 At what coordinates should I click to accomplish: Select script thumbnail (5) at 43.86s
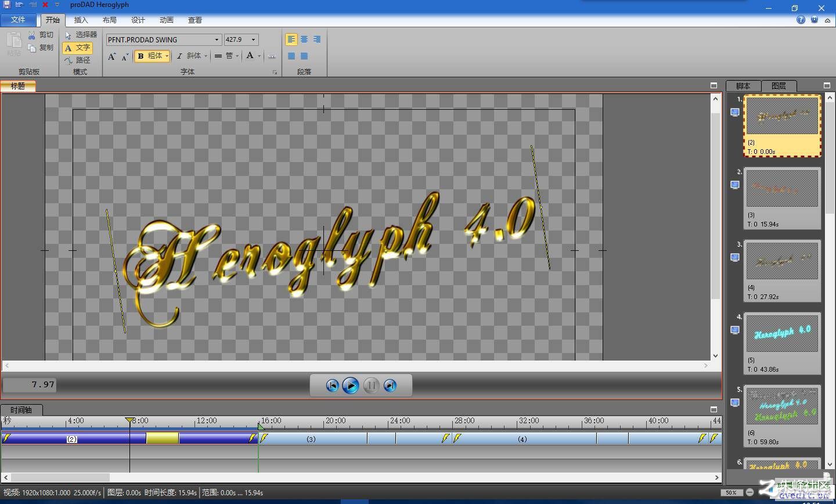[782, 344]
